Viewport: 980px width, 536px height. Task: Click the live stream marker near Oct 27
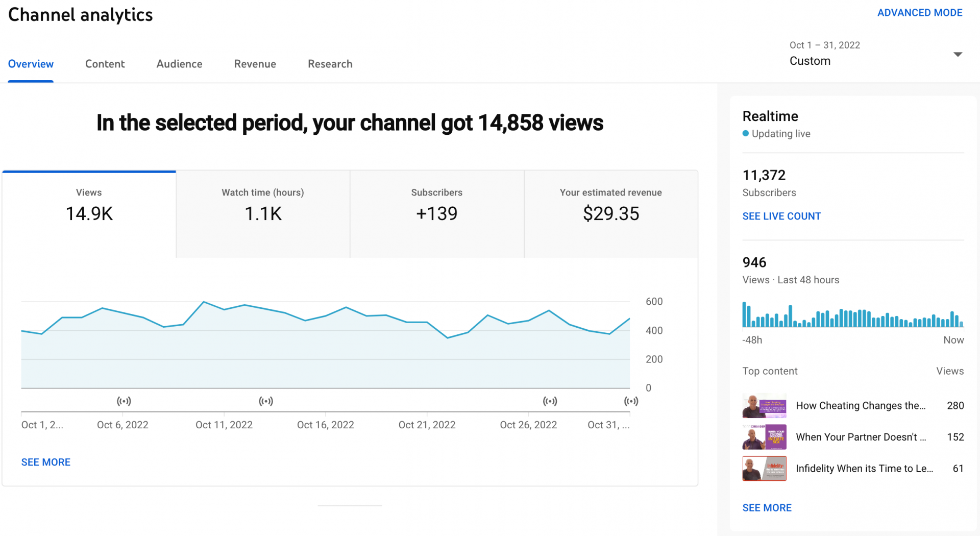550,401
